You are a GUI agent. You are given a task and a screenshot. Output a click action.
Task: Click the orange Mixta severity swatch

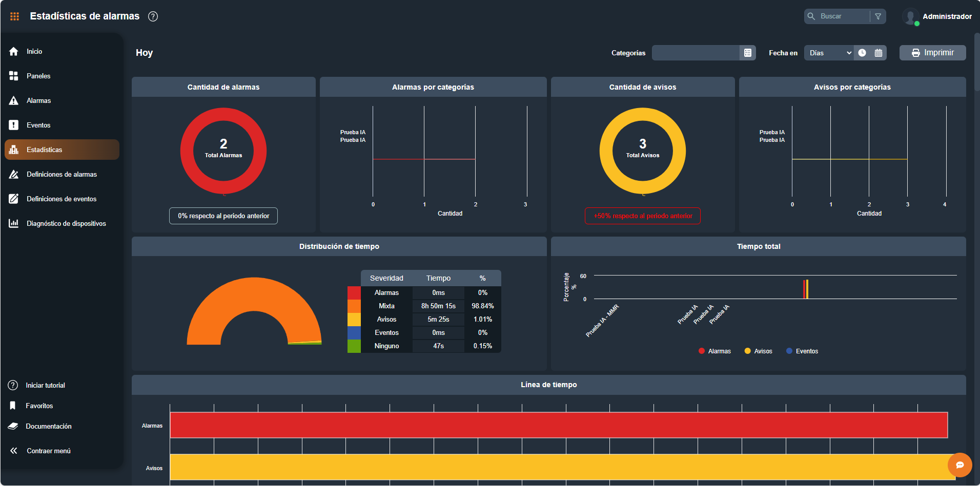point(354,306)
